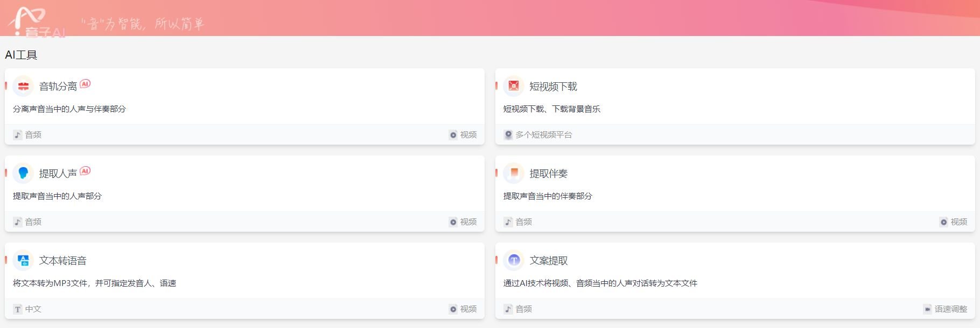The height and width of the screenshot is (328, 980).
Task: Click the 语速调整 icon on 文案提取 card
Action: pos(927,309)
